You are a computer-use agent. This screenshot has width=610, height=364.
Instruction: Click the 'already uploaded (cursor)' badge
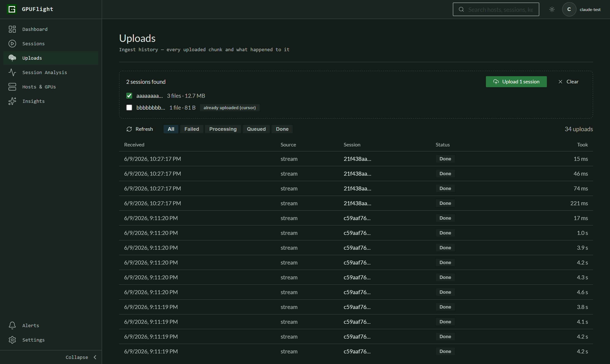[x=230, y=108]
